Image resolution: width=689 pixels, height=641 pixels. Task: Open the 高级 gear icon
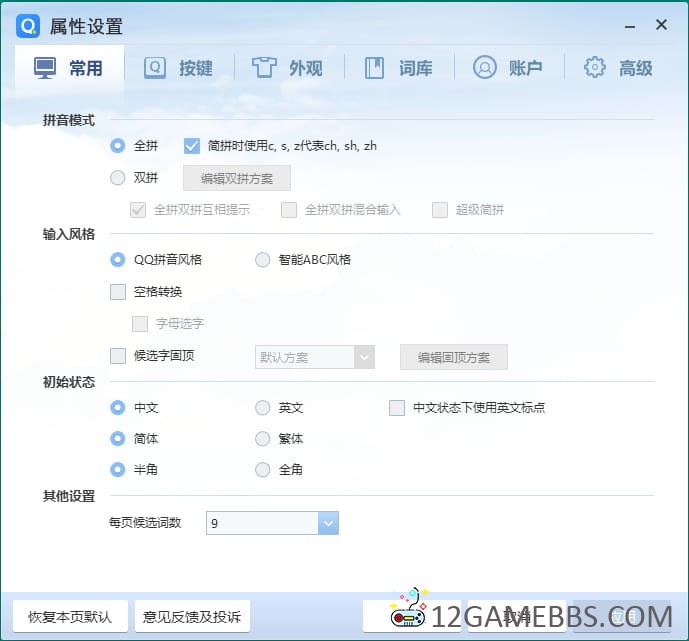(595, 68)
